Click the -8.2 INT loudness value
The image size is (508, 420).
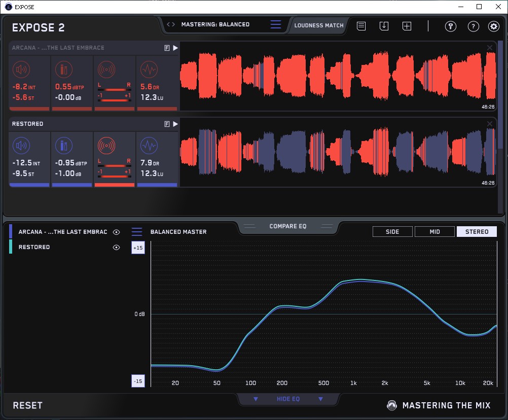(24, 87)
